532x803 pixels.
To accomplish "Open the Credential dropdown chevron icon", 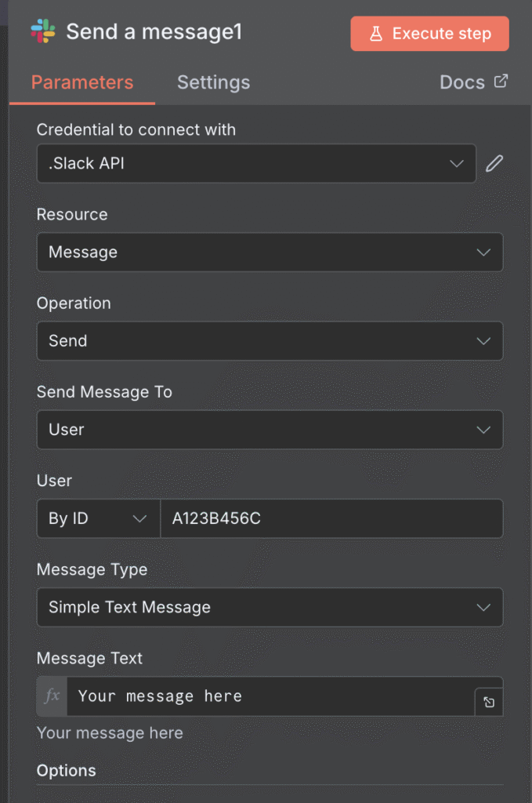I will pos(458,163).
